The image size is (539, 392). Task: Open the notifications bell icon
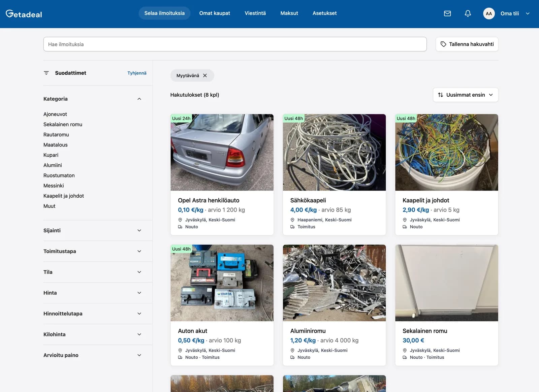tap(468, 13)
